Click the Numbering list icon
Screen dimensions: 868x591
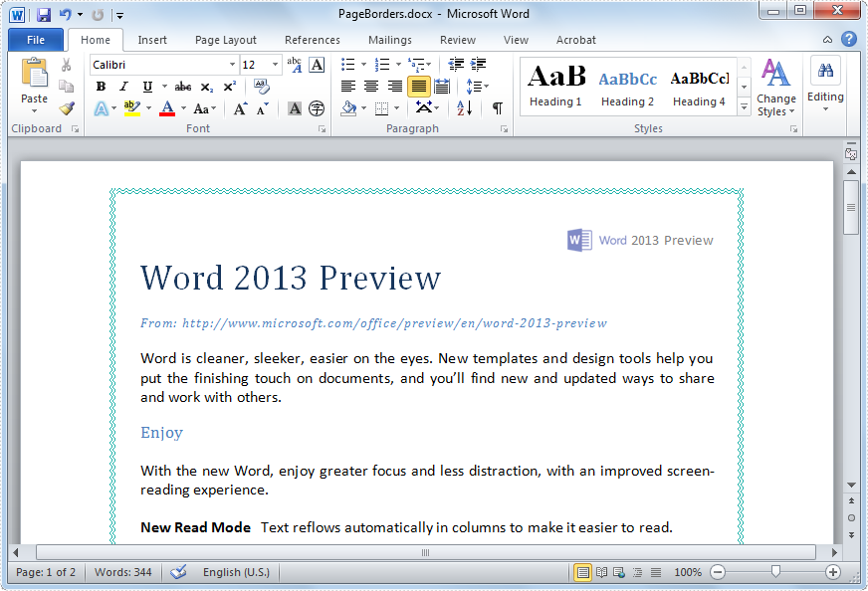coord(382,65)
